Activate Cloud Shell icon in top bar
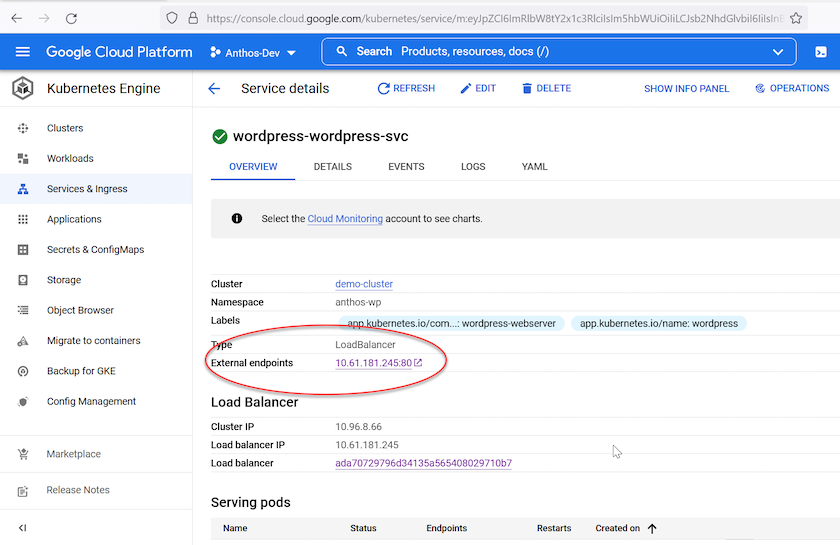This screenshot has width=840, height=545. coord(820,52)
